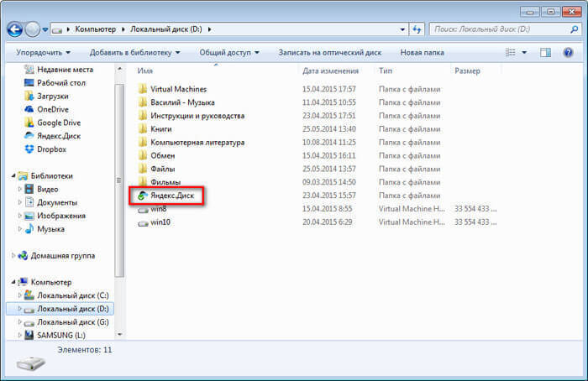Select the Музыка library icon

29,229
